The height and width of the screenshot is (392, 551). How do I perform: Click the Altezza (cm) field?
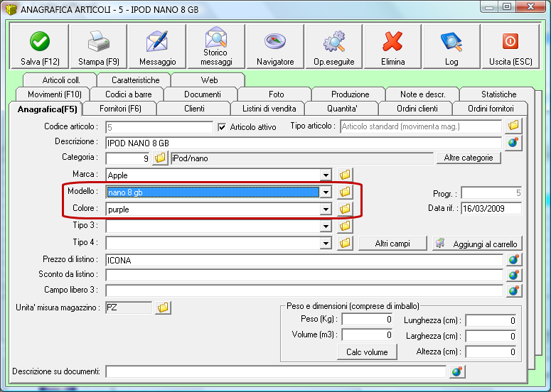point(491,352)
